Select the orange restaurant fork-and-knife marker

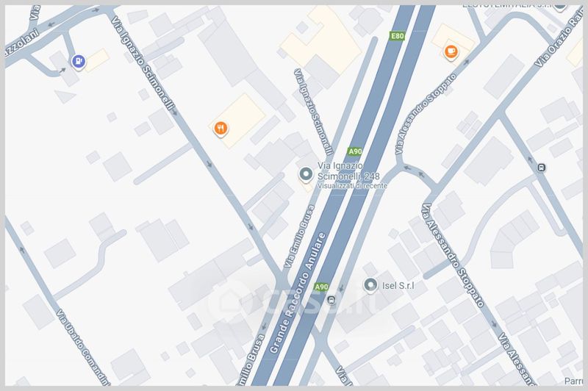pos(220,129)
